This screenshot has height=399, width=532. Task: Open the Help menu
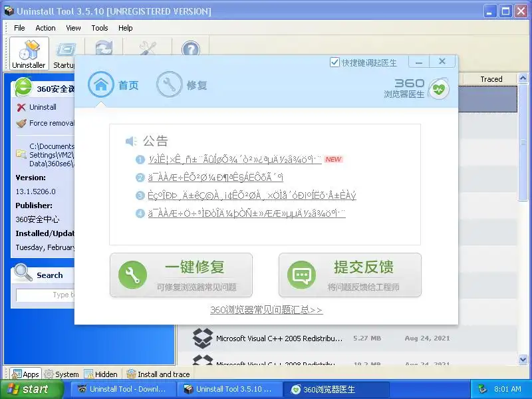[x=125, y=28]
